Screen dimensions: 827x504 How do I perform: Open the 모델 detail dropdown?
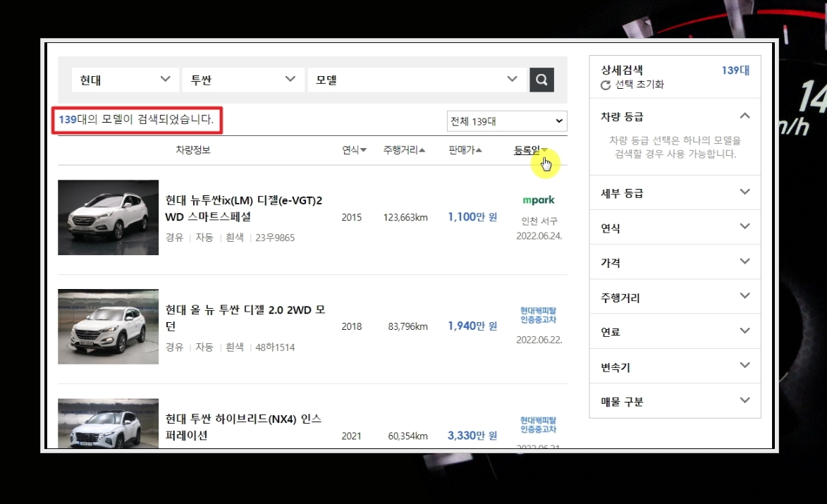tap(417, 80)
